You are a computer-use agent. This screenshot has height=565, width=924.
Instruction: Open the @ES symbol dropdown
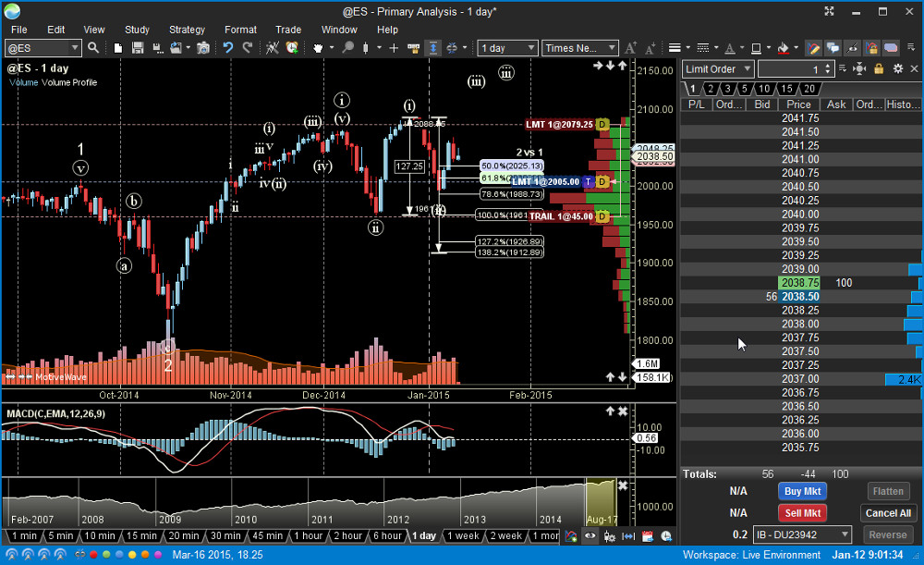point(74,48)
